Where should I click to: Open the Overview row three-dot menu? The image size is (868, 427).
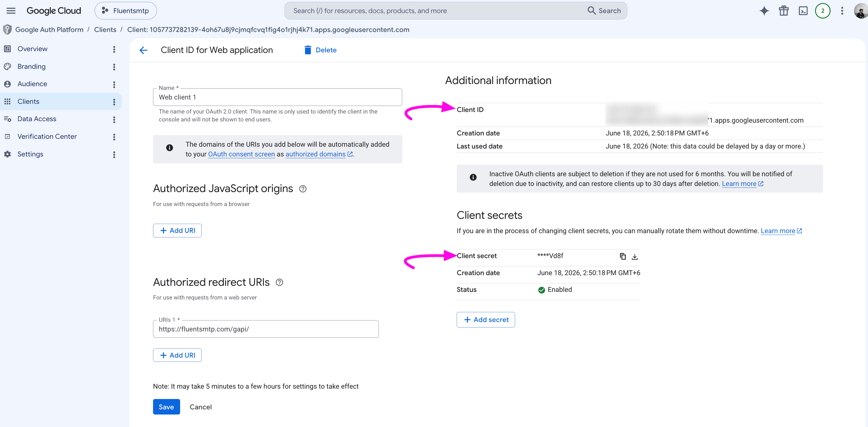point(114,49)
